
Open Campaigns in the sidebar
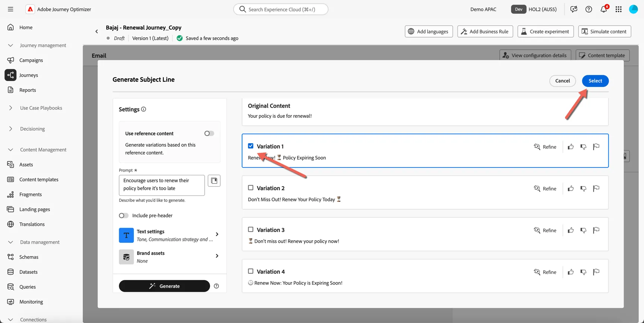tap(31, 60)
